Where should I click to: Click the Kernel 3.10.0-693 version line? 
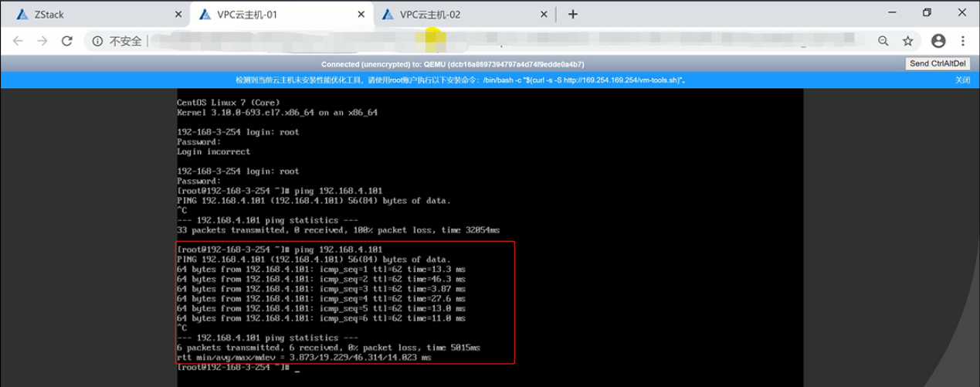click(276, 113)
